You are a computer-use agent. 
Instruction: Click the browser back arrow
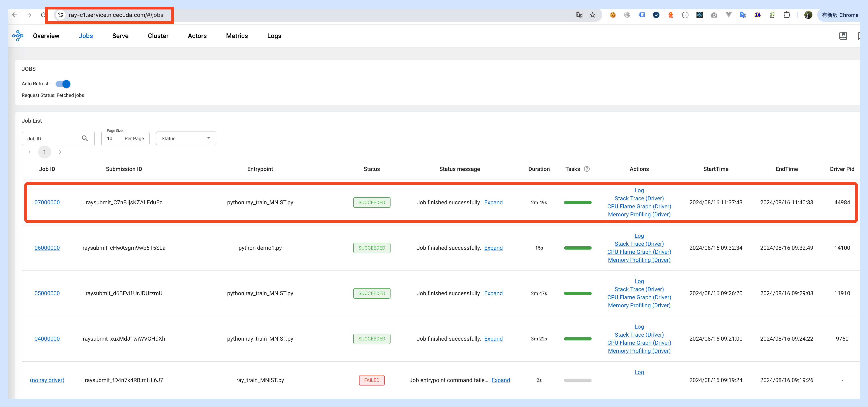14,15
